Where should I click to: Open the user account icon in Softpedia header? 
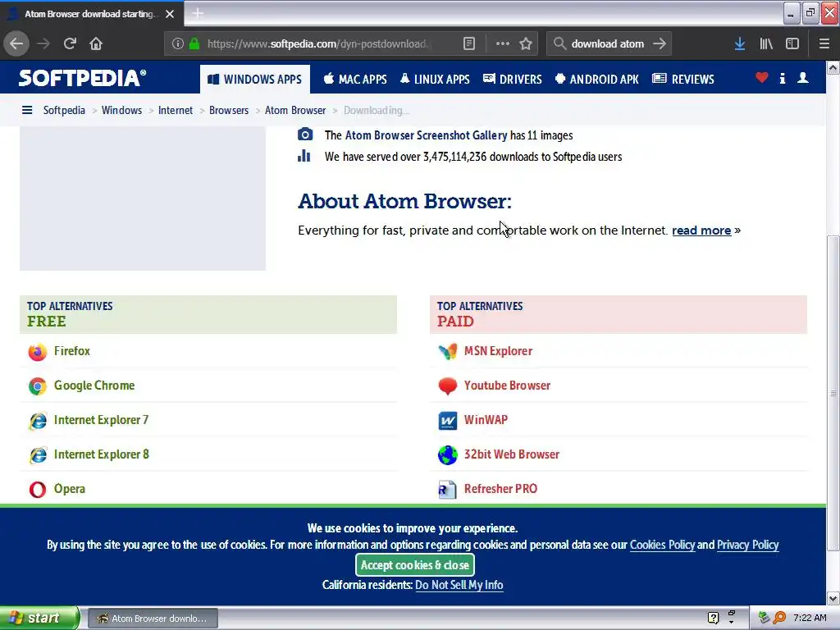(802, 78)
